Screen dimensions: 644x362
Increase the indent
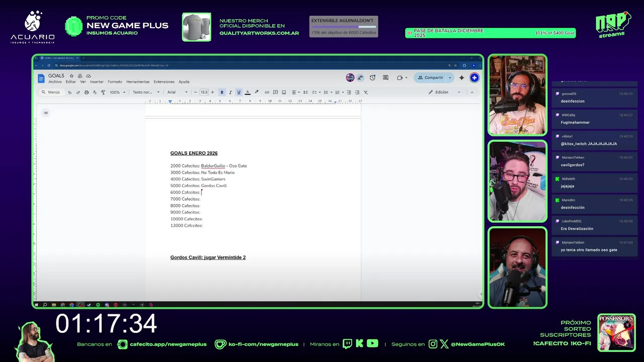click(357, 93)
